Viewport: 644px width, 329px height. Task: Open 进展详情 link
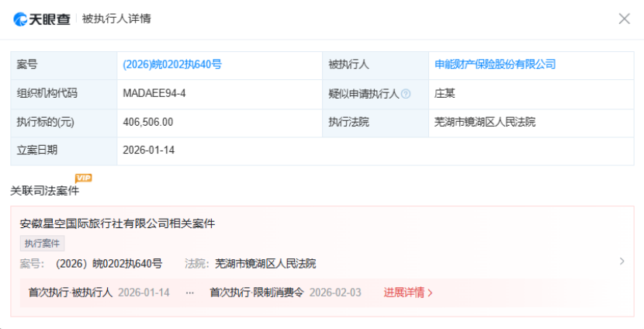(408, 293)
